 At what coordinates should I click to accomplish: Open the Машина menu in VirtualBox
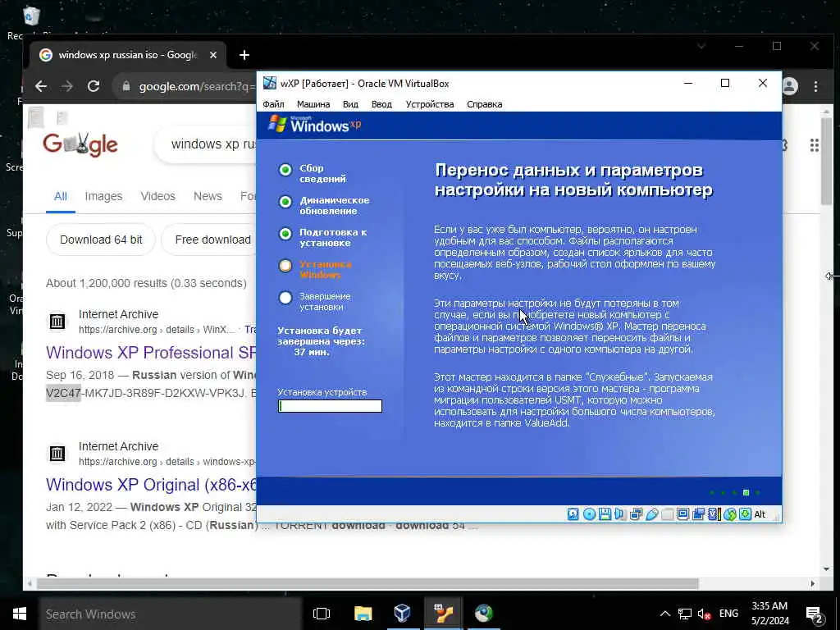[x=313, y=104]
